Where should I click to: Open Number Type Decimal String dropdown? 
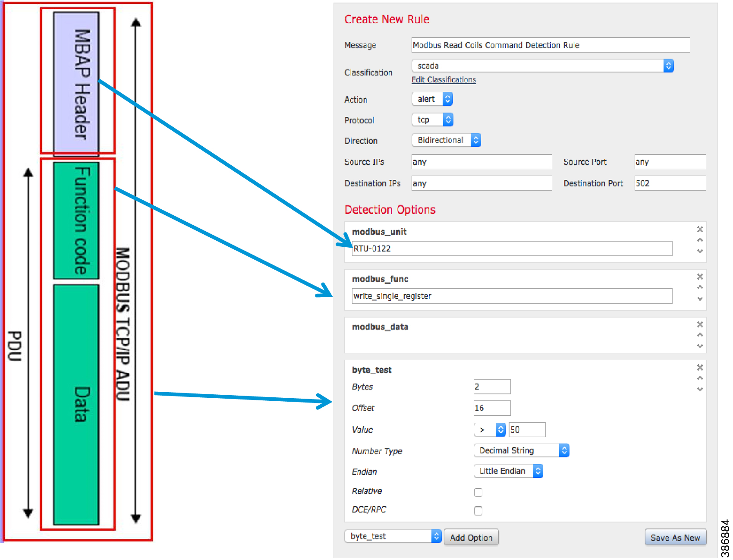(x=521, y=450)
